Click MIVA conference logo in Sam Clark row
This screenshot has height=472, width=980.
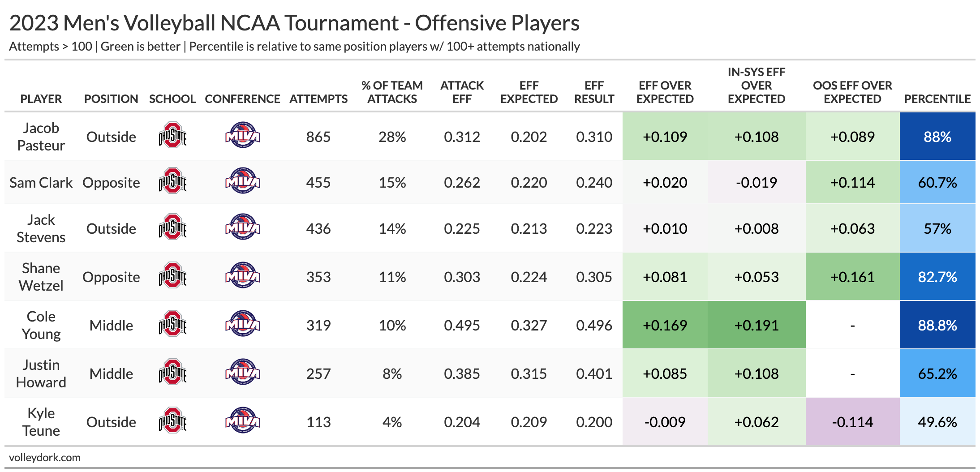coord(242,181)
